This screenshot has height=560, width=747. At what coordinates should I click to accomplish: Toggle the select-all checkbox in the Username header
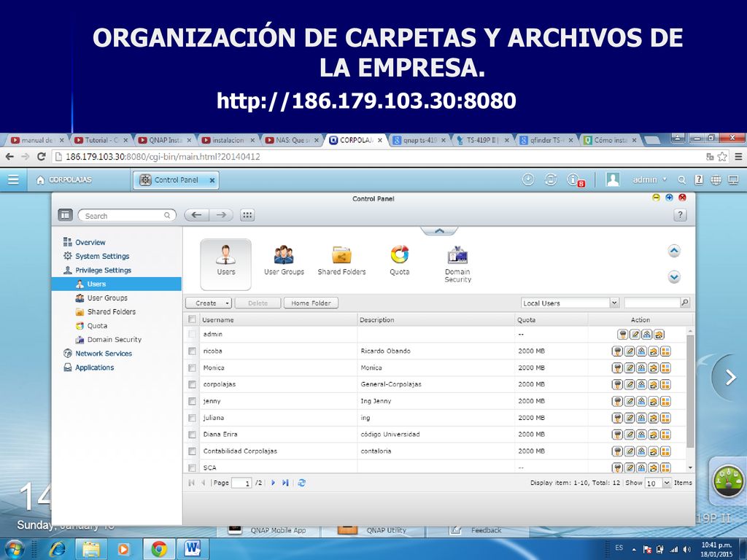pos(192,319)
